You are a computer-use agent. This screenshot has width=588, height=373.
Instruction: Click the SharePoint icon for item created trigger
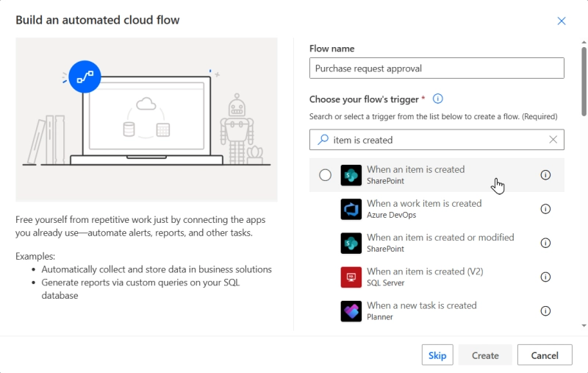tap(351, 175)
